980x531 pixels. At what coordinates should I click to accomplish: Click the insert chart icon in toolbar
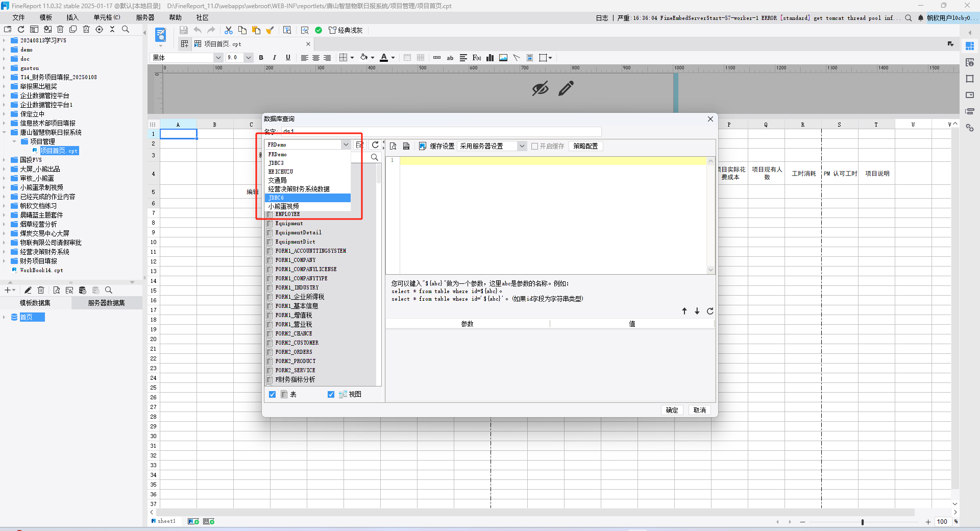click(x=490, y=58)
